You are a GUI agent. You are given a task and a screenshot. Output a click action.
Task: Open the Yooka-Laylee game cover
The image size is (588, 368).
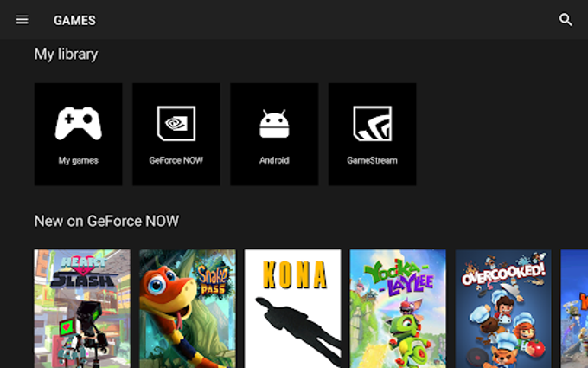[398, 308]
